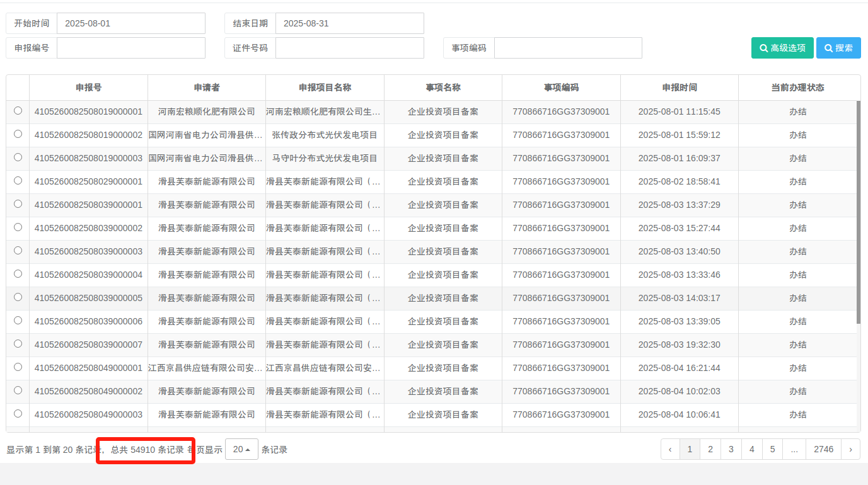Select radio for 马守叶分布式光伏发电项目 row
This screenshot has height=485, width=868.
click(18, 157)
